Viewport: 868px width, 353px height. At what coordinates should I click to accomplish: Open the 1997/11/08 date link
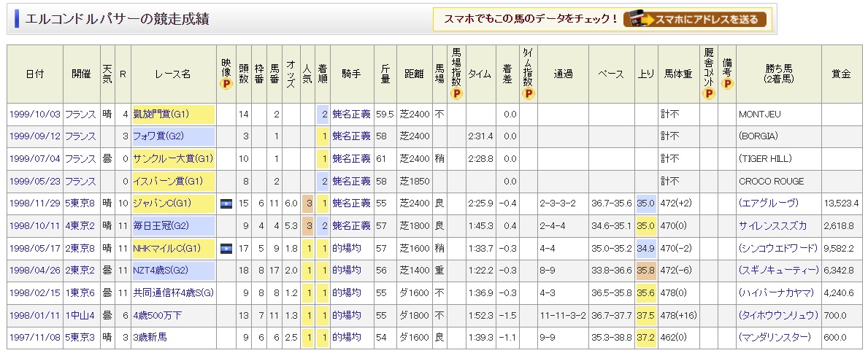coord(34,338)
